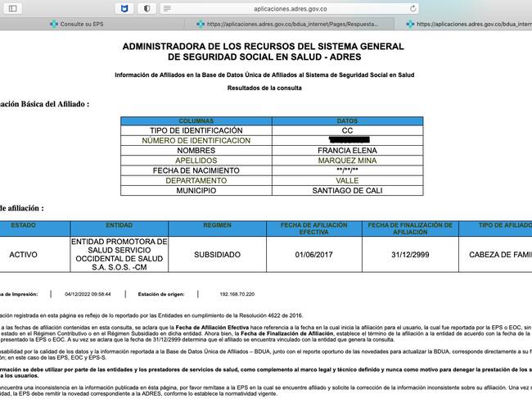Click the DATOS table header
This screenshot has width=532, height=399.
coord(347,120)
